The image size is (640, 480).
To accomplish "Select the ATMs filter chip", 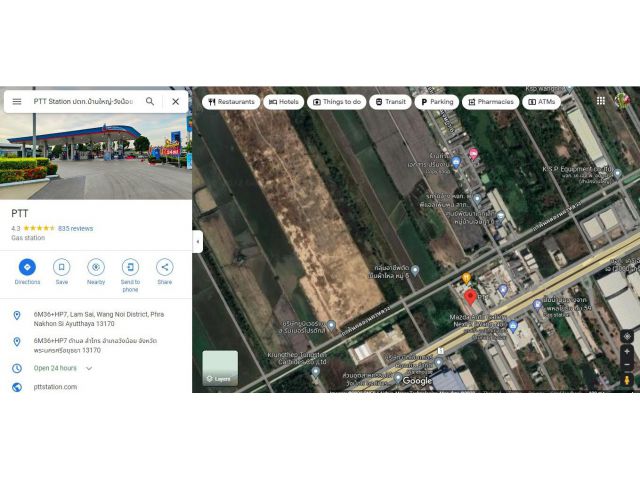I will click(541, 102).
